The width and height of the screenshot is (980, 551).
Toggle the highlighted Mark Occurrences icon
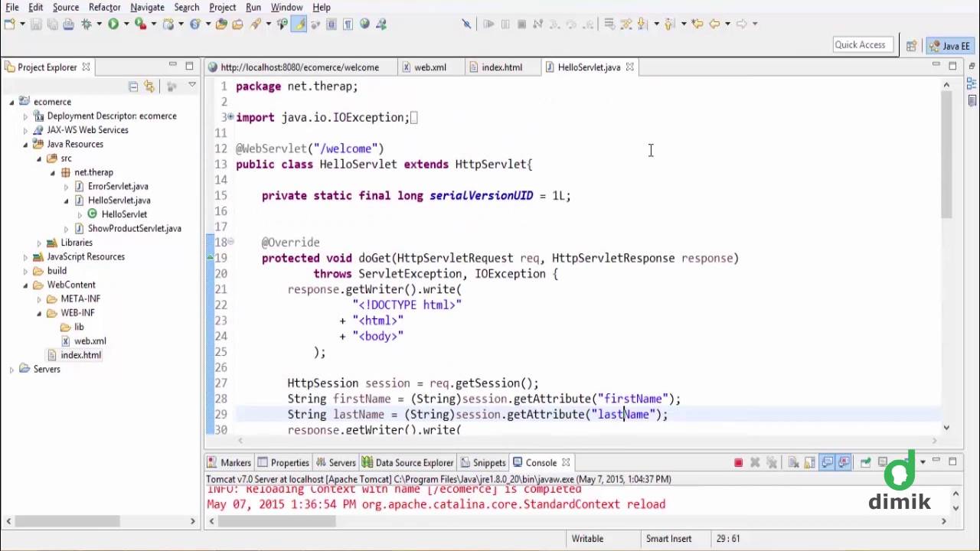coord(299,24)
